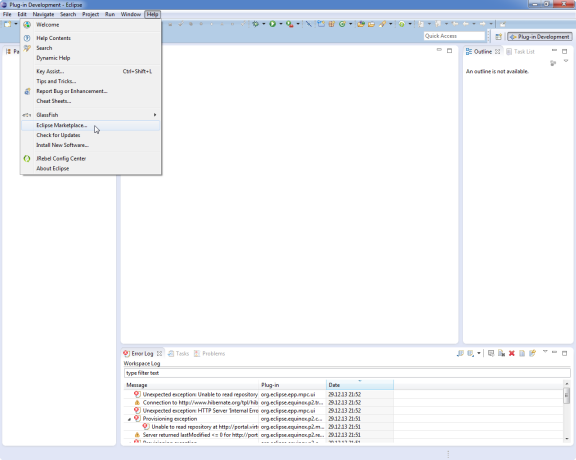Select Welcome in the Help menu
The image size is (576, 460).
pos(91,25)
